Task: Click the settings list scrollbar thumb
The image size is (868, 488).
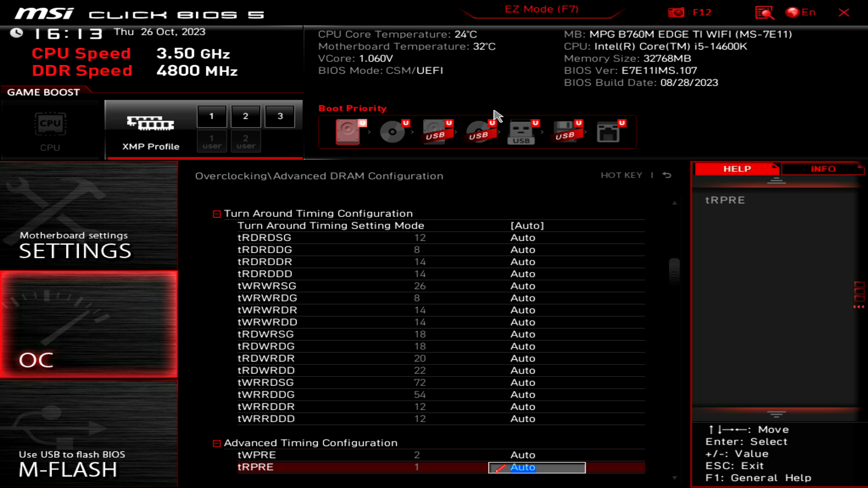Action: tap(674, 272)
